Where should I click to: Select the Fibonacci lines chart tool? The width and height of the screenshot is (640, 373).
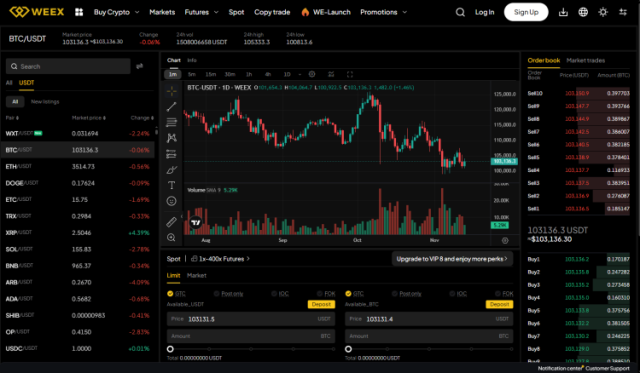click(171, 122)
